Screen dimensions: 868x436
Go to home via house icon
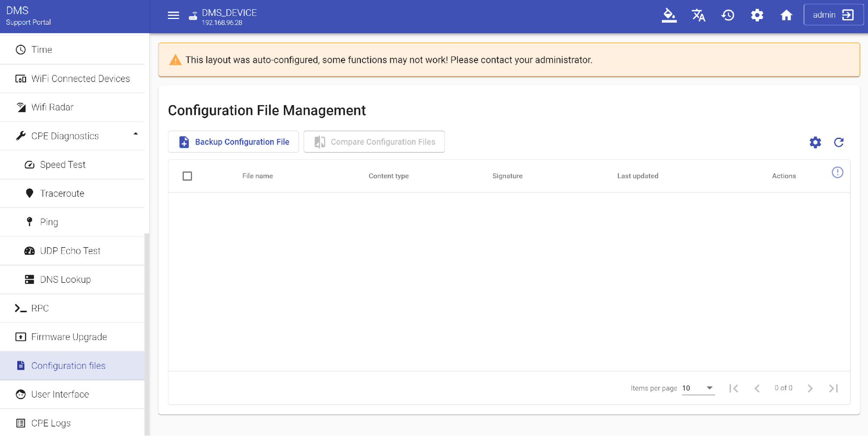pos(786,15)
